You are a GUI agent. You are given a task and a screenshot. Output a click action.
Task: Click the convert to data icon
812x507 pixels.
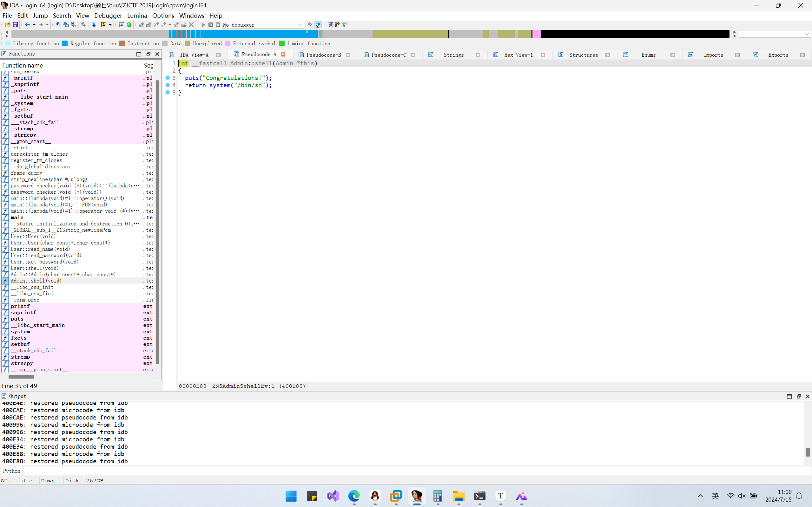pos(149,25)
